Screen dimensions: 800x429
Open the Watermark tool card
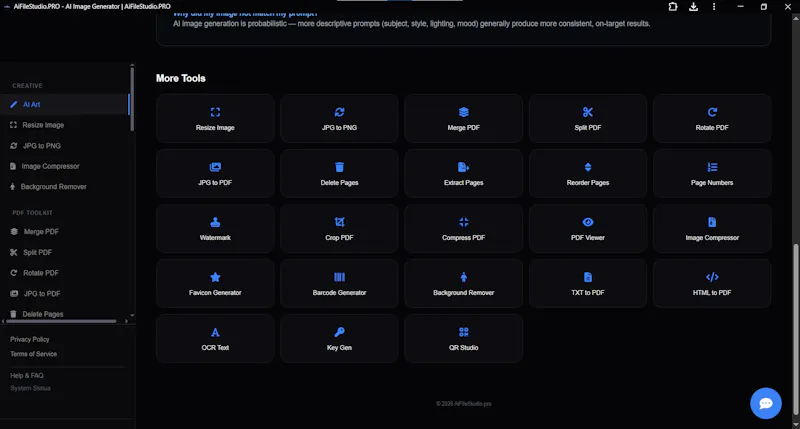(215, 229)
